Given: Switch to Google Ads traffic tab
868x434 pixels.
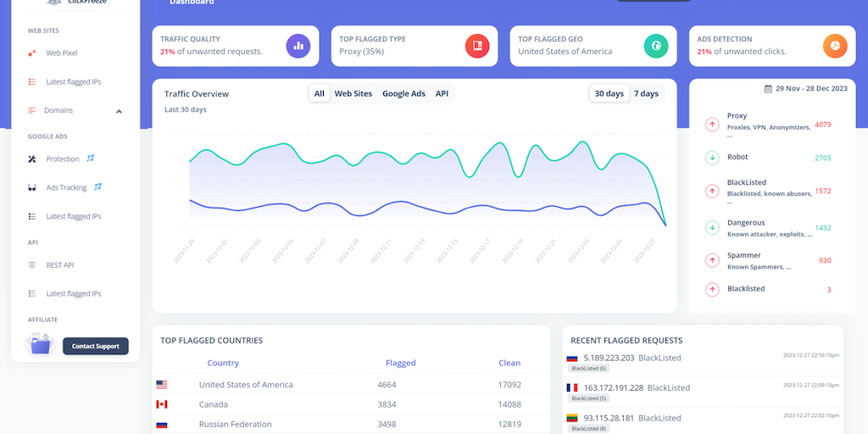Looking at the screenshot, I should (403, 93).
